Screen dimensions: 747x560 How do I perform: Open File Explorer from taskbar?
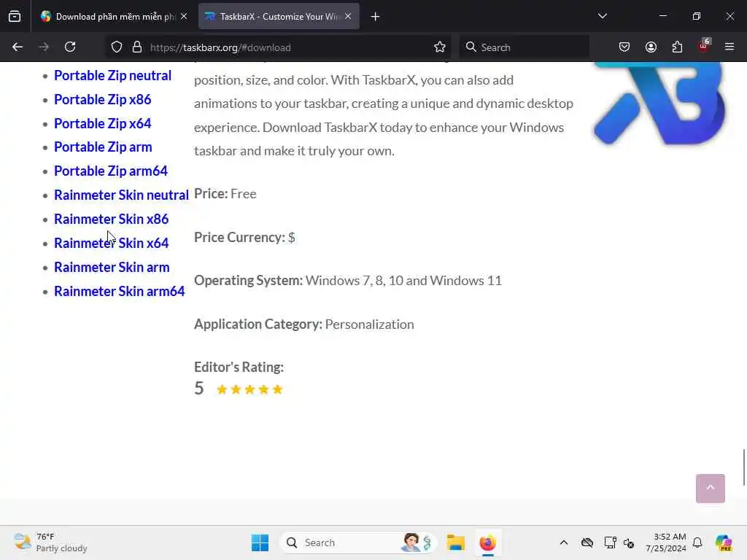[x=455, y=542]
